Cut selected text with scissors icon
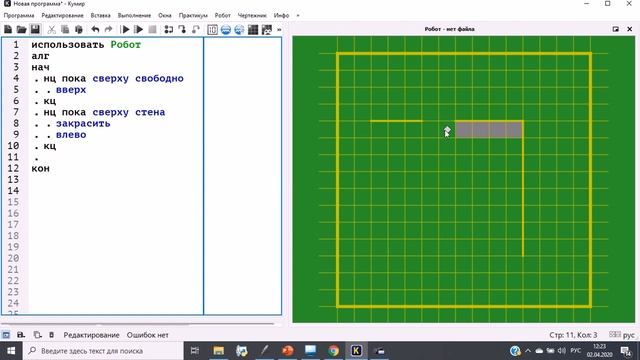Screen dimensions: 640x360 click(51, 29)
